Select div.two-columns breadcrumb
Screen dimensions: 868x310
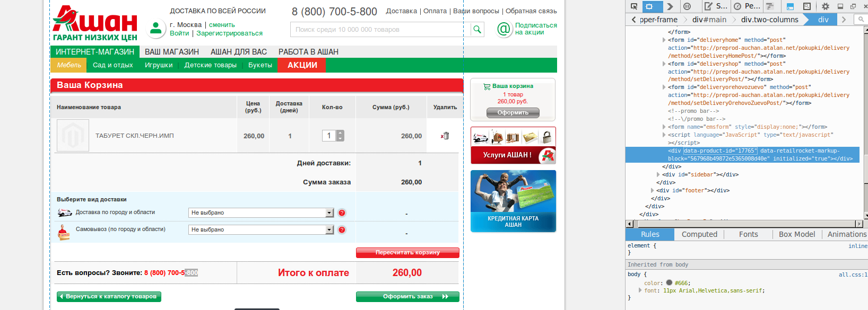[769, 20]
